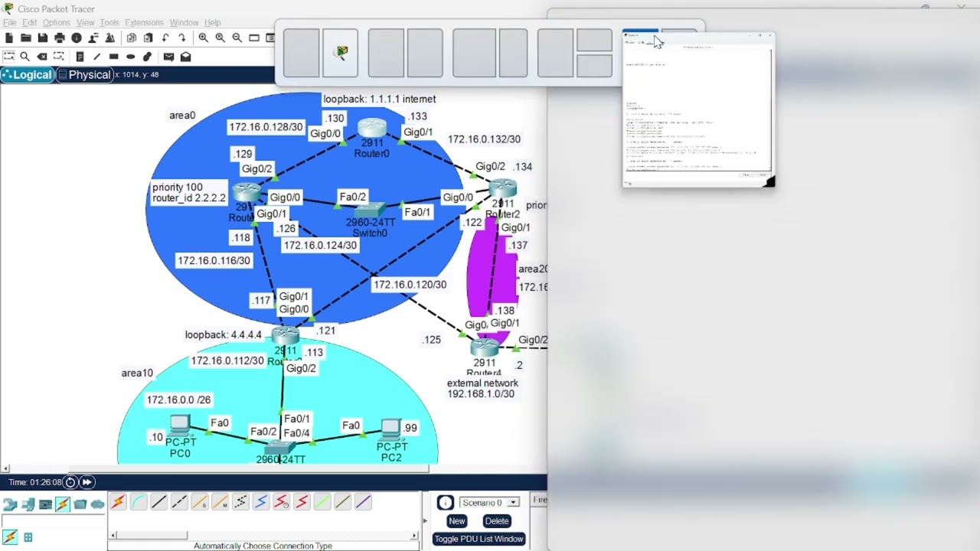Pick the Copper Straight-Through cable

[158, 502]
